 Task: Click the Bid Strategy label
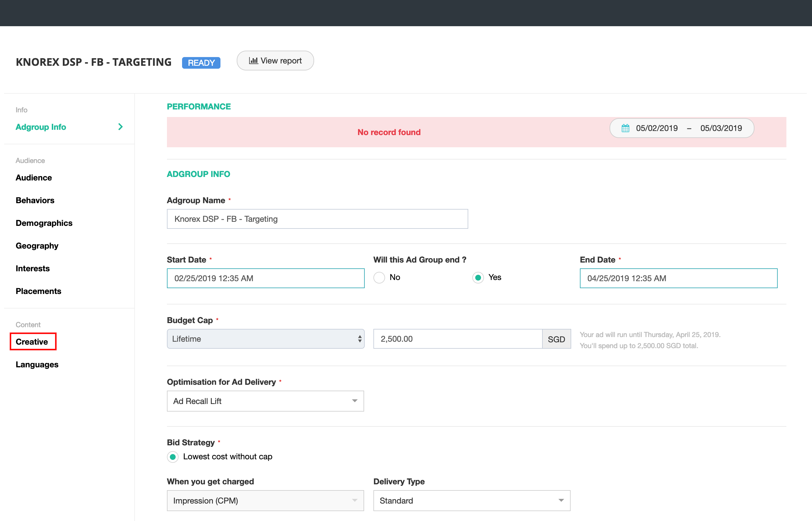(x=191, y=442)
